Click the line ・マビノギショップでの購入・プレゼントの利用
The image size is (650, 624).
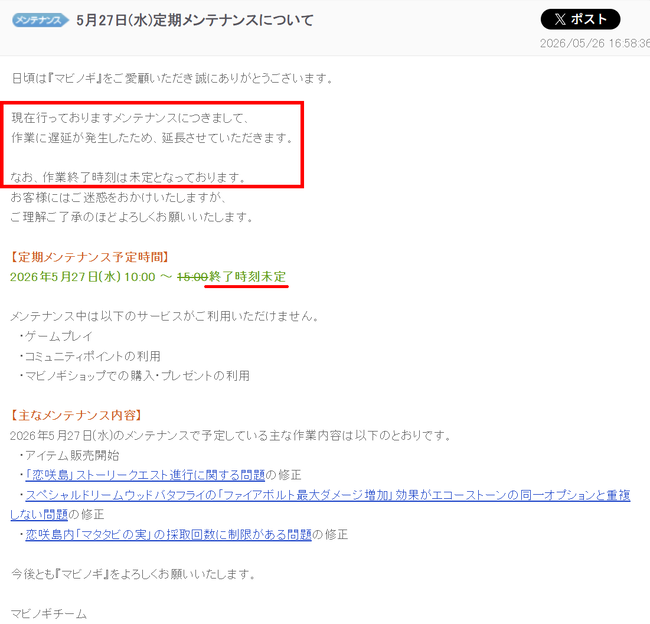134,376
